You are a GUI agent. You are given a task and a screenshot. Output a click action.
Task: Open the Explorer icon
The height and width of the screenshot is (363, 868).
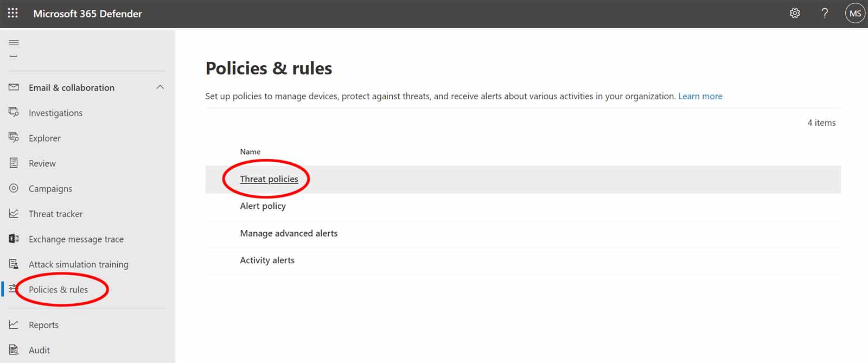(x=14, y=138)
